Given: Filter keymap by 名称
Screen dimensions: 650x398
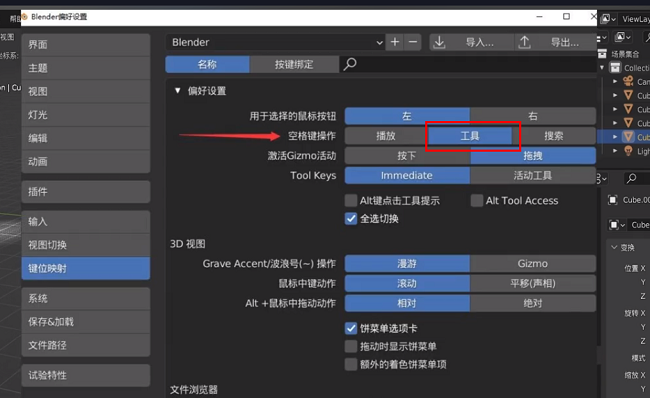Looking at the screenshot, I should pyautogui.click(x=207, y=65).
